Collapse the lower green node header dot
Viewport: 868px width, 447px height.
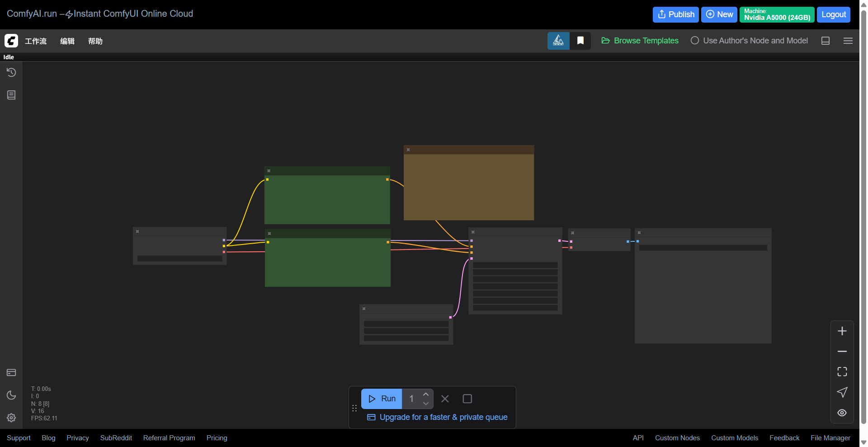269,234
